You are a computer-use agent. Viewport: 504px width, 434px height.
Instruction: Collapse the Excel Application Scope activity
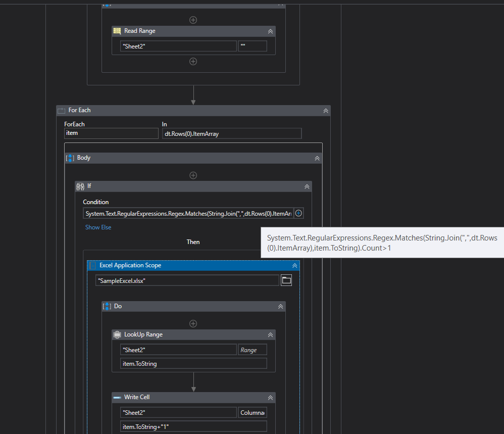[x=294, y=265]
